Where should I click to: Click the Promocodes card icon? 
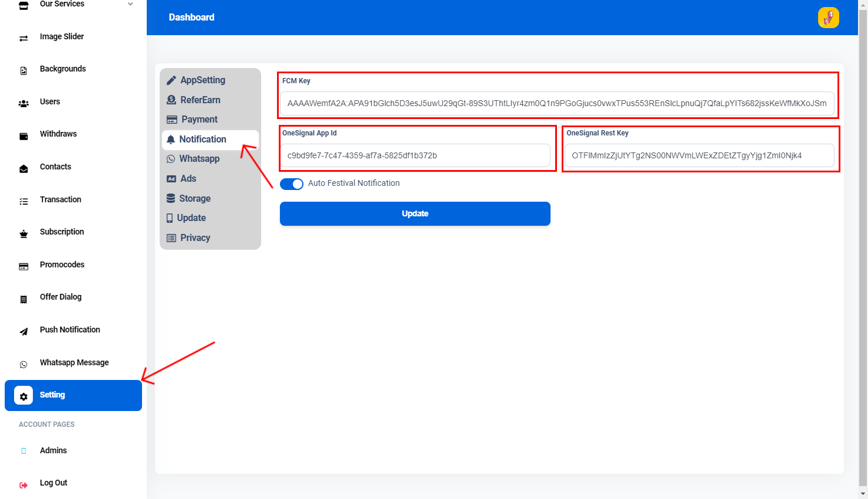[23, 267]
